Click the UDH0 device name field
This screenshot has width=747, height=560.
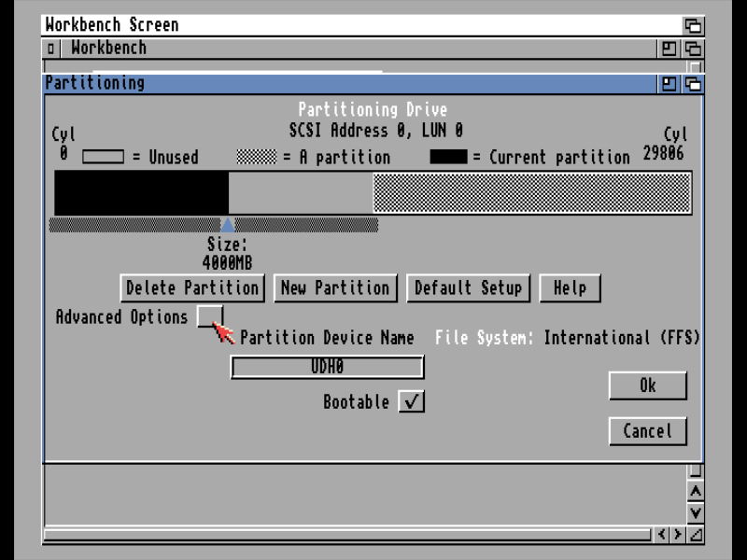click(x=327, y=367)
